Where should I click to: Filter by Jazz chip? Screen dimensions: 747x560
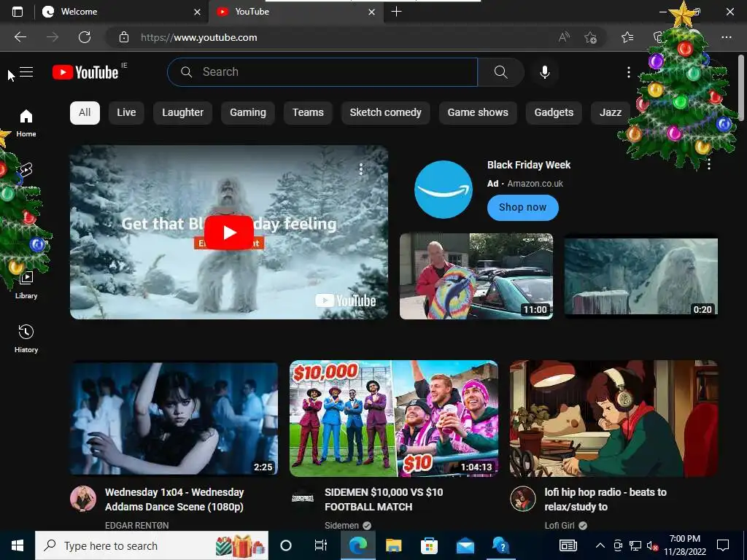(x=611, y=113)
